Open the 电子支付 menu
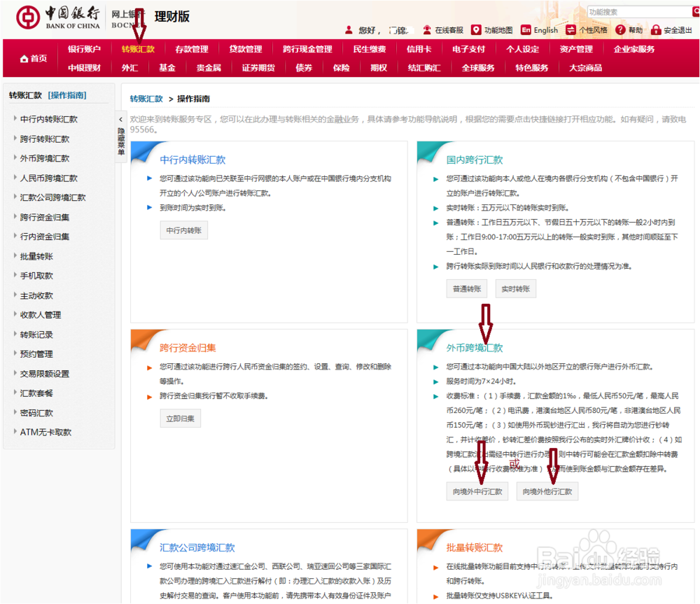Screen dimensions: 700x604 (x=469, y=49)
